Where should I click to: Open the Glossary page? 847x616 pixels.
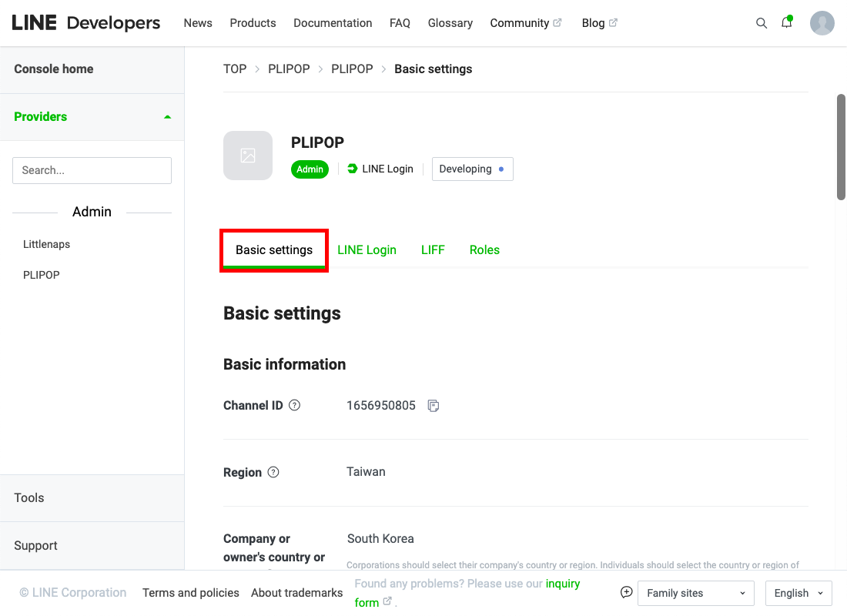pos(450,23)
